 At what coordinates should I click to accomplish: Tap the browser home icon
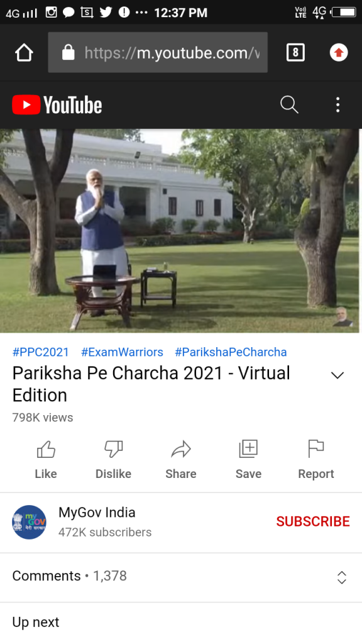point(24,53)
